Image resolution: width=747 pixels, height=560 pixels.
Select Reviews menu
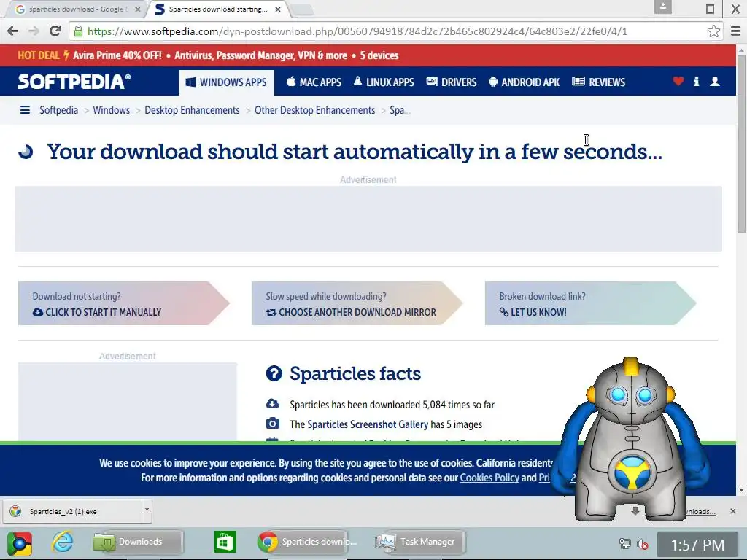[598, 82]
